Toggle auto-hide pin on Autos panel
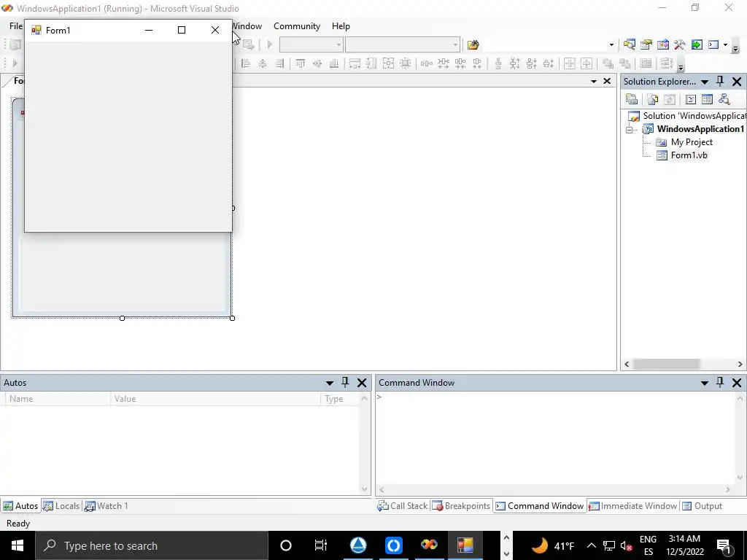 click(x=345, y=382)
